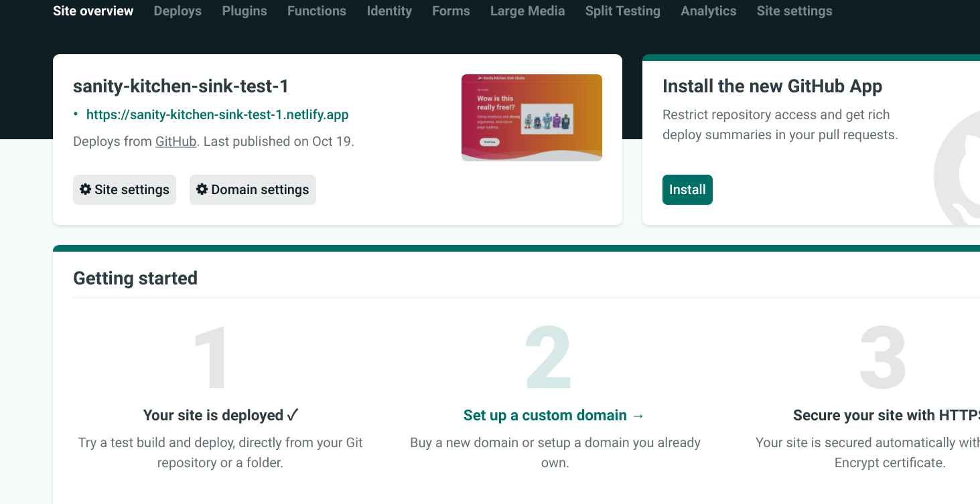980x504 pixels.
Task: Click the Domain settings gear button
Action: pyautogui.click(x=253, y=189)
